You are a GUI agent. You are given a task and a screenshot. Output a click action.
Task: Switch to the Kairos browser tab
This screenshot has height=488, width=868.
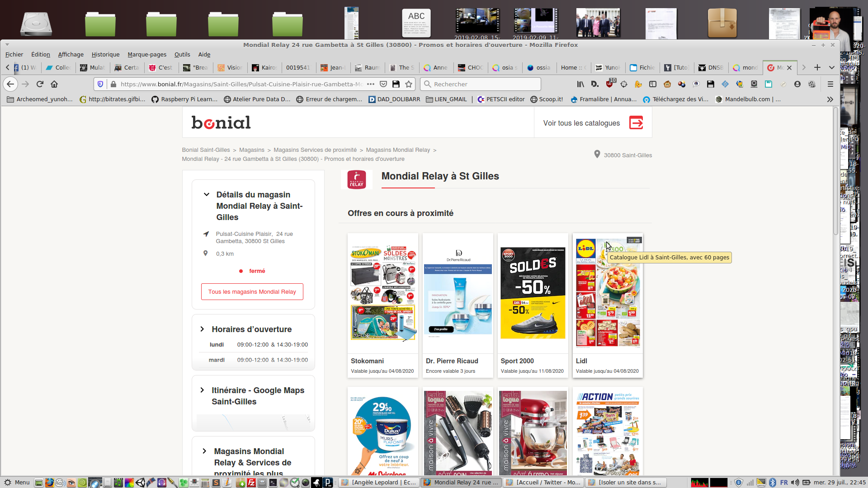pyautogui.click(x=264, y=68)
